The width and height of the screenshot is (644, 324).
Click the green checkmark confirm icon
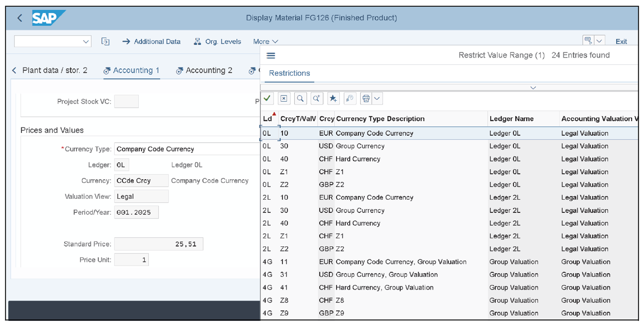(267, 98)
